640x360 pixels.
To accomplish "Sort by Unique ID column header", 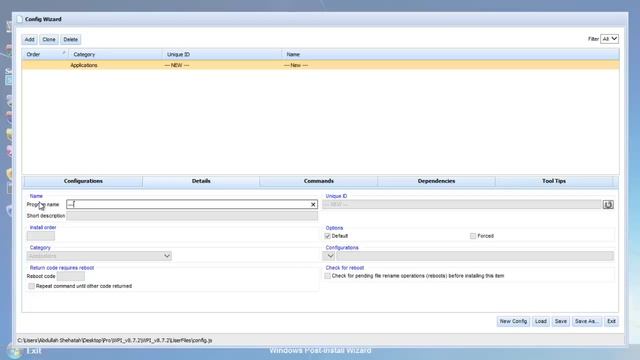I will click(x=222, y=54).
